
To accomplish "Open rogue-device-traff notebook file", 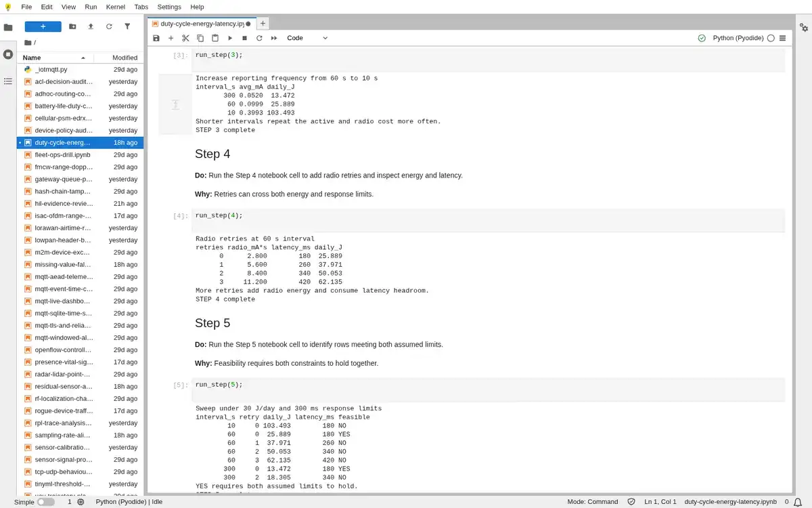I will [80, 410].
